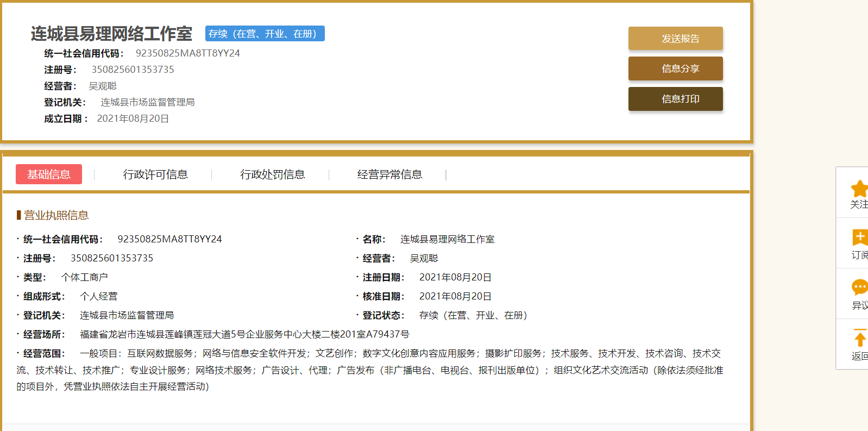Click the company title 连城县易理网络工作室
Image resolution: width=868 pixels, height=431 pixels.
pyautogui.click(x=111, y=34)
